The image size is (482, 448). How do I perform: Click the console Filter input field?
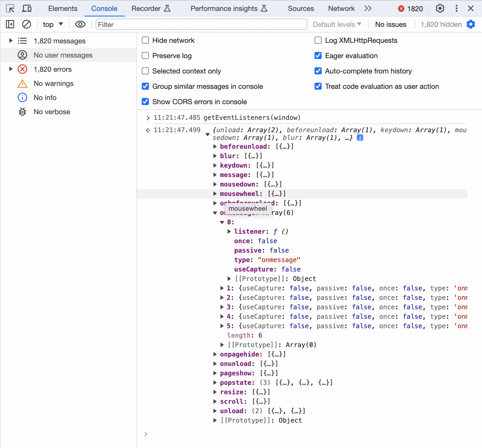pyautogui.click(x=201, y=24)
